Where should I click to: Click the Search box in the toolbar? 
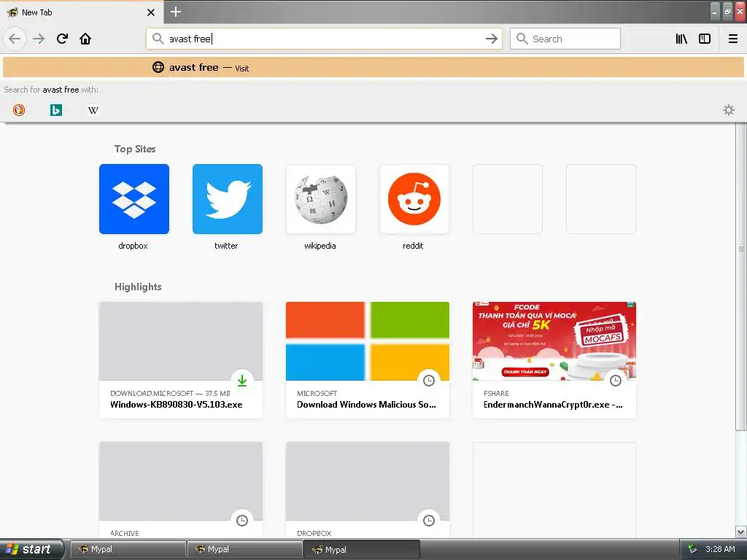tap(565, 39)
